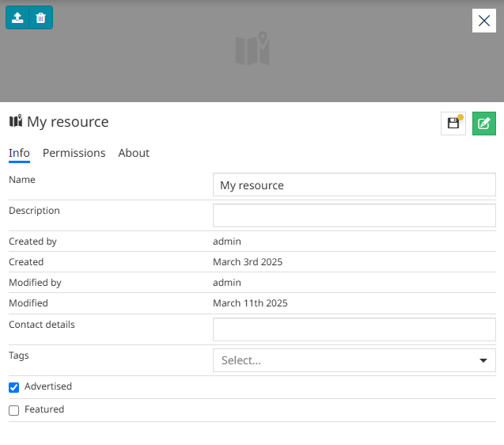Click the My resource title heading

68,122
